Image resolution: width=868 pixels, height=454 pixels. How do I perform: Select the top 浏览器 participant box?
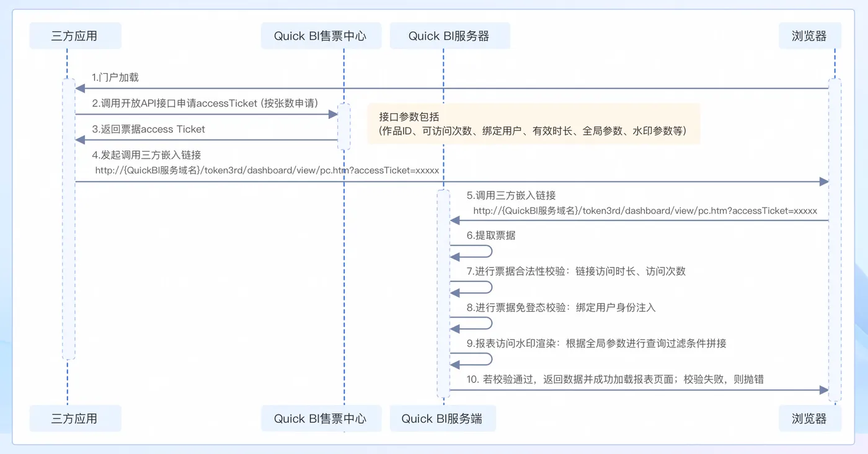coord(810,36)
